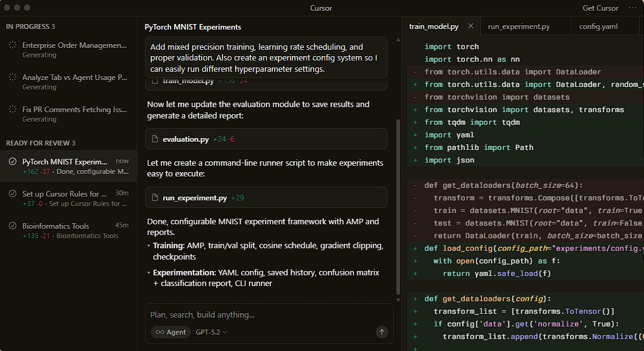
Task: Click the Get Cursor link
Action: (x=600, y=8)
